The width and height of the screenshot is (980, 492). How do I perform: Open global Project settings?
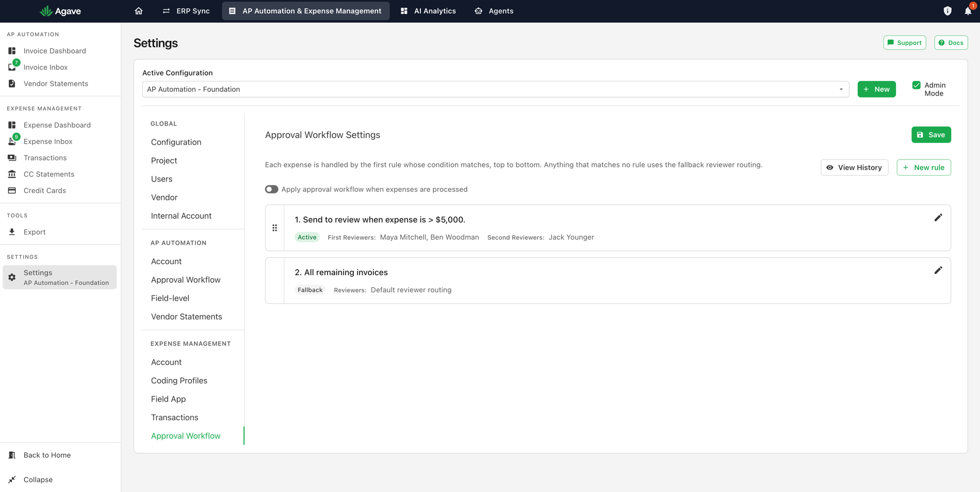tap(164, 161)
